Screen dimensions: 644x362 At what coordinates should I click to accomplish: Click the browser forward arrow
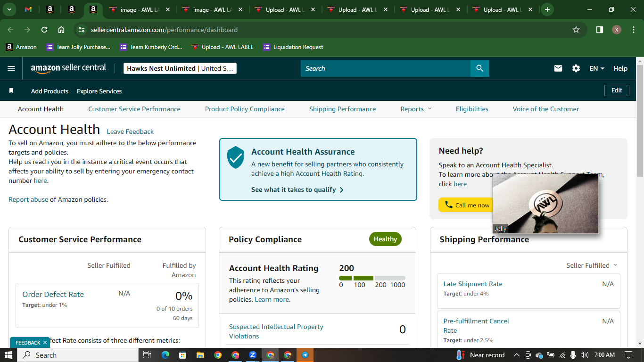[x=27, y=30]
